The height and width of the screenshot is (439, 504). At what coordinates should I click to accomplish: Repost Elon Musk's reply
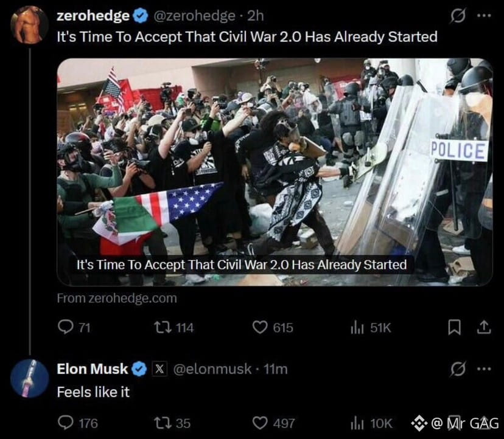pyautogui.click(x=172, y=423)
